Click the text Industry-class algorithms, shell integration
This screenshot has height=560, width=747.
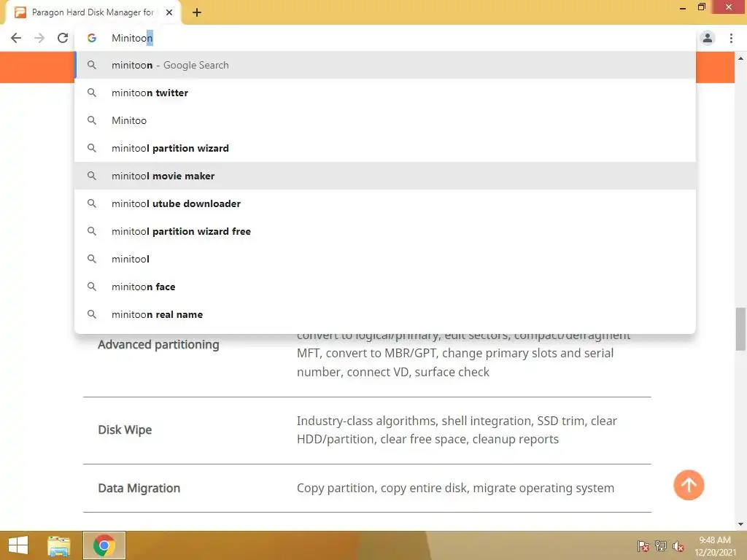pos(415,421)
